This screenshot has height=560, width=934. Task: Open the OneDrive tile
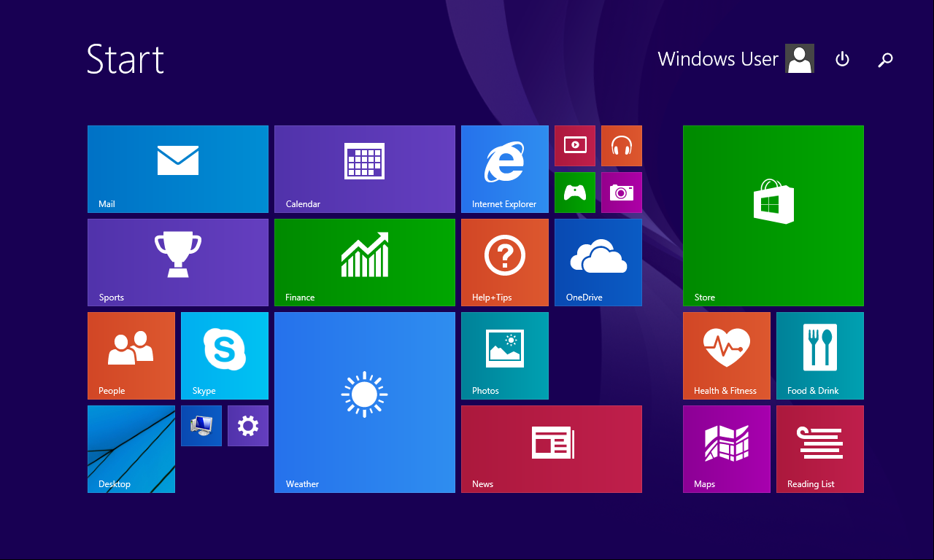coord(598,262)
